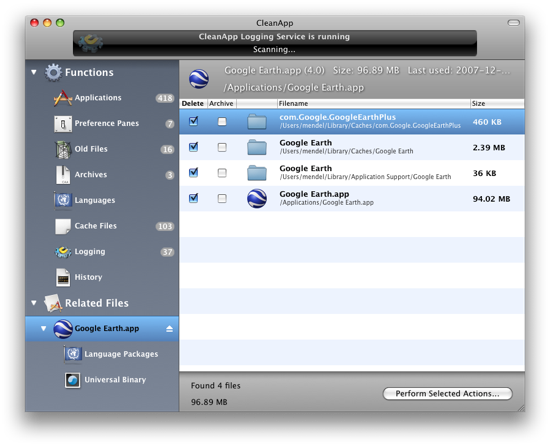Collapse the Related Files disclosure triangle

[34, 303]
